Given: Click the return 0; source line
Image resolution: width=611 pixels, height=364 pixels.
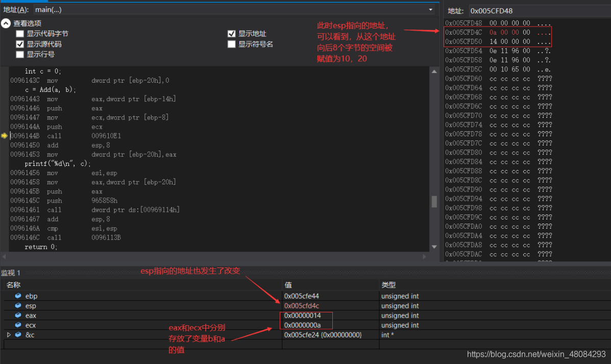Looking at the screenshot, I should [x=41, y=247].
